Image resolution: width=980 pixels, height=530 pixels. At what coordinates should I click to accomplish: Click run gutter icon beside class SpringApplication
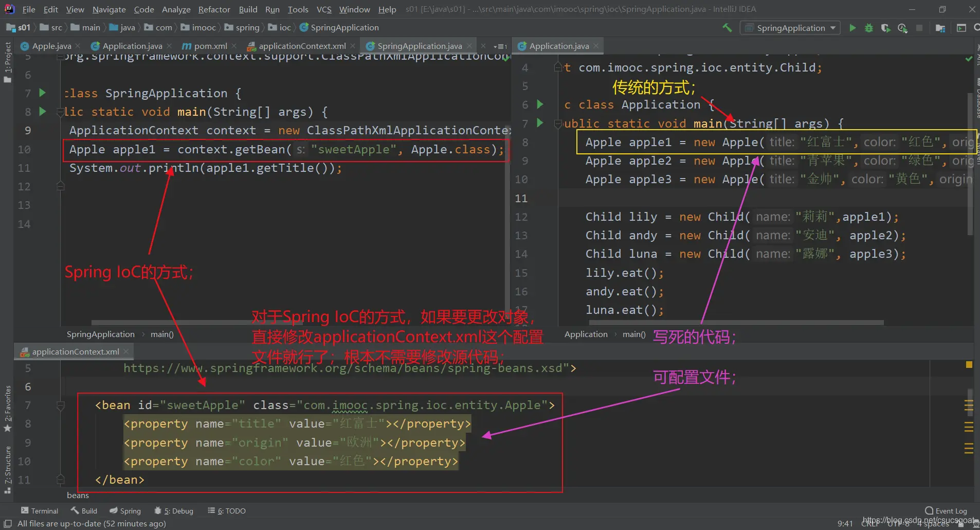pos(43,93)
